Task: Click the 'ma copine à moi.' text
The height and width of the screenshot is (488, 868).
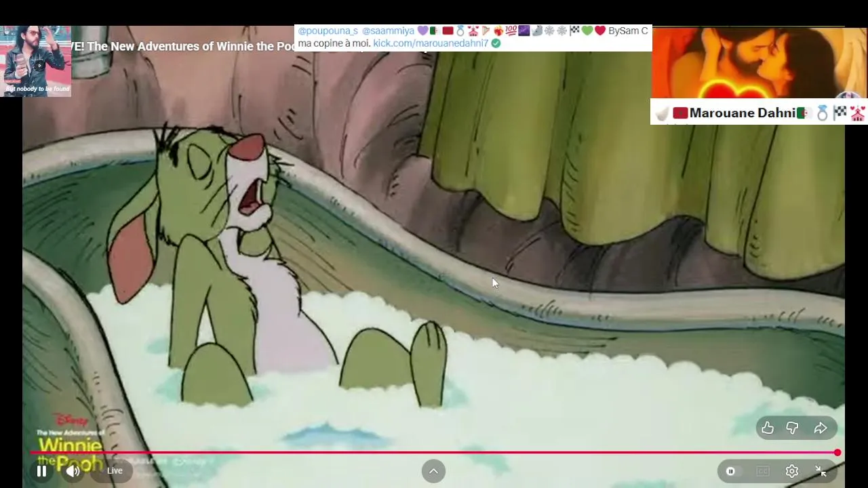Action: (334, 43)
